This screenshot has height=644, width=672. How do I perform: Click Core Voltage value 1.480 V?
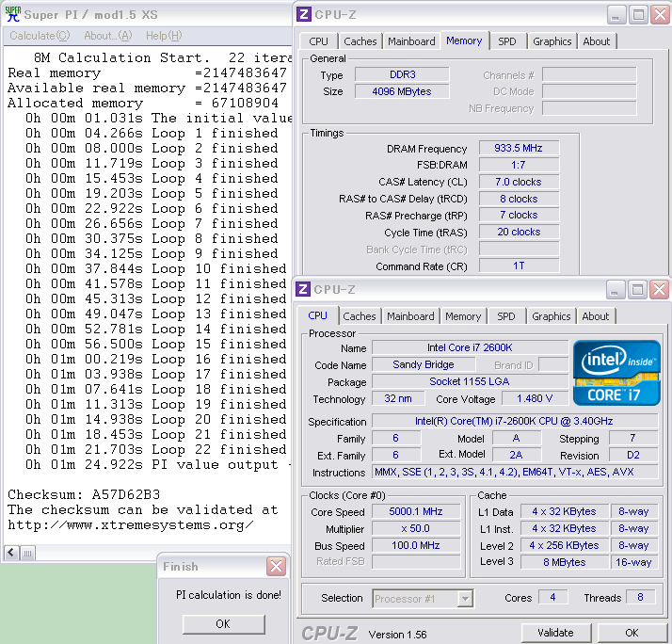click(x=535, y=399)
